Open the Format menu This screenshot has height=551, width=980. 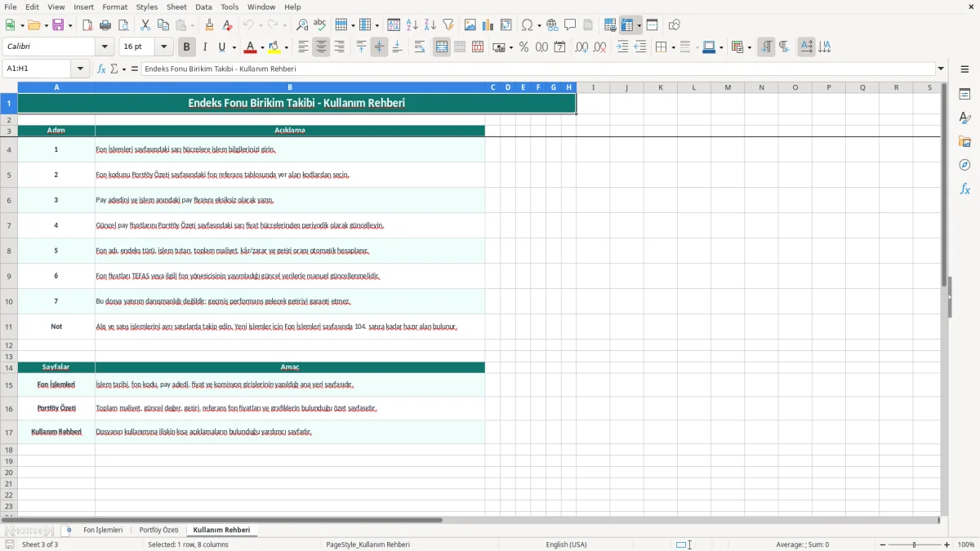coord(114,7)
